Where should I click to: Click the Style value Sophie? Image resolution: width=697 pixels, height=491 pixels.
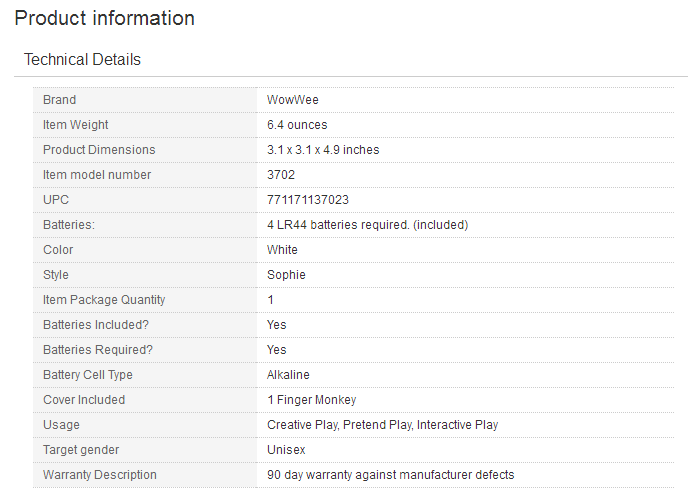[286, 275]
